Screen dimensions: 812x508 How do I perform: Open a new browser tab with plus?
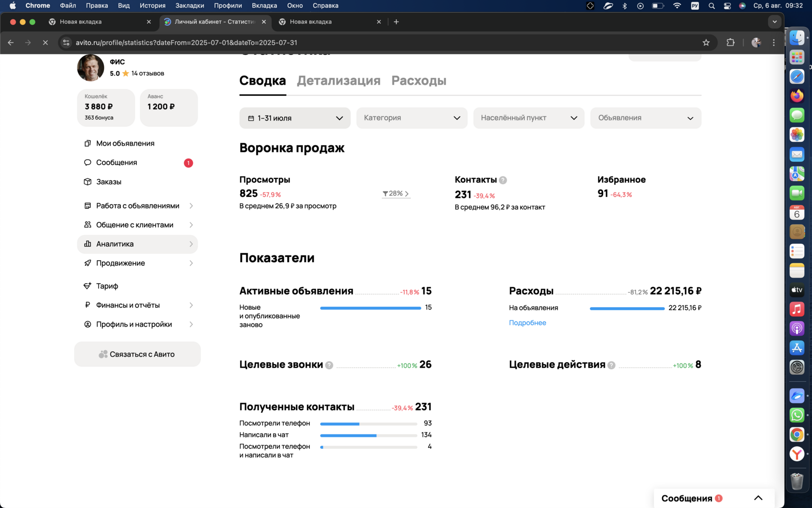coord(396,22)
